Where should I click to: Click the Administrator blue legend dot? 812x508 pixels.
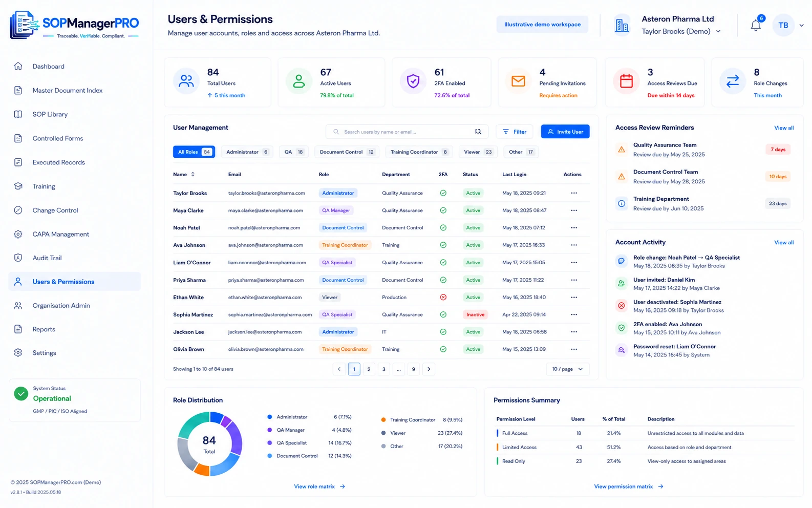click(270, 417)
